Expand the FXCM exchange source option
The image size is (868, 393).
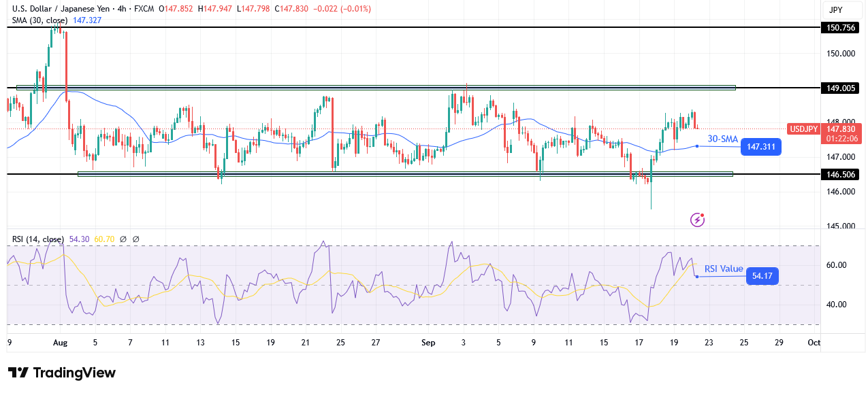pos(144,9)
